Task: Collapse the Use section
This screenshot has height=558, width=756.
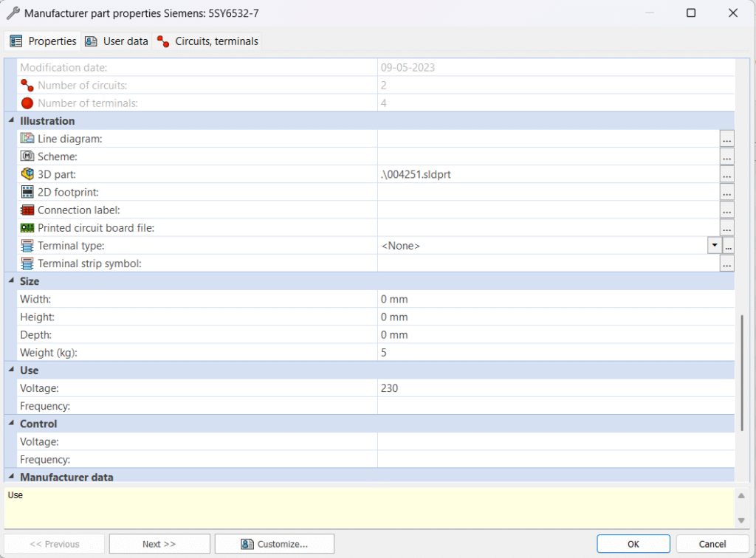Action: (x=11, y=371)
